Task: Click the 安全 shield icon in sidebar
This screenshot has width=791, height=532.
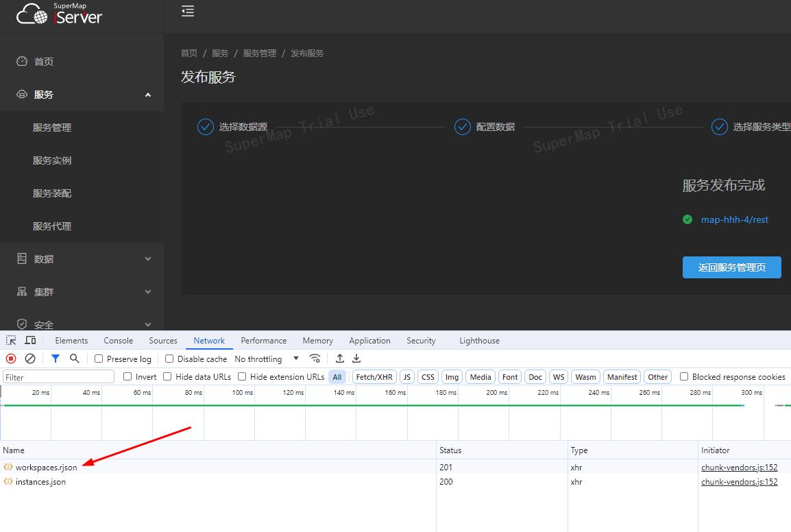Action: pos(22,324)
